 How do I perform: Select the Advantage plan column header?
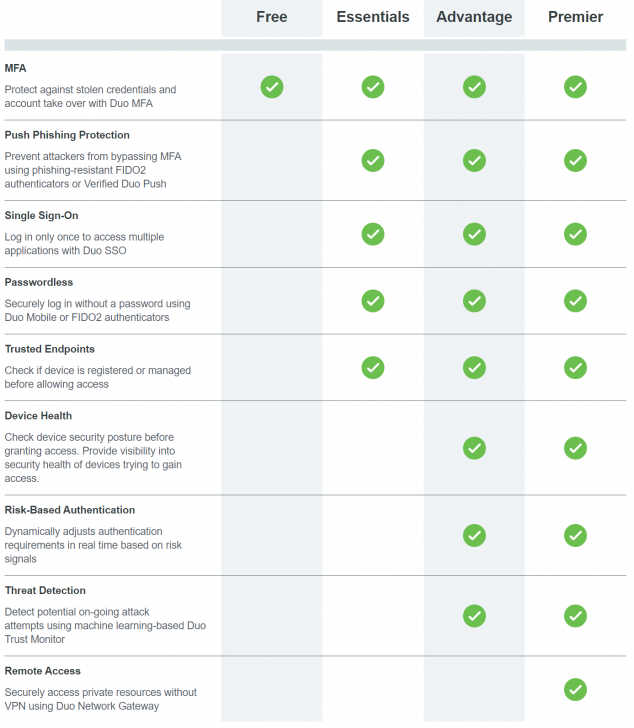[x=474, y=17]
